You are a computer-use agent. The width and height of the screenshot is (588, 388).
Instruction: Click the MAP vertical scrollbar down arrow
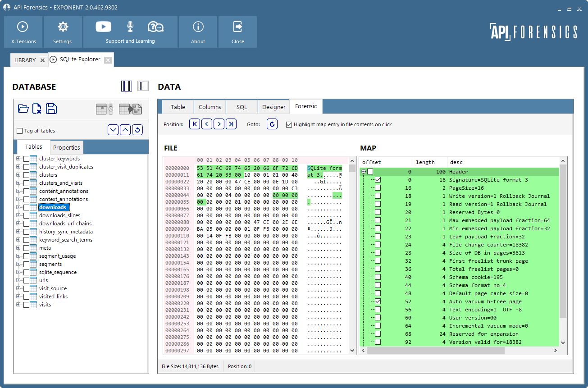pos(563,343)
